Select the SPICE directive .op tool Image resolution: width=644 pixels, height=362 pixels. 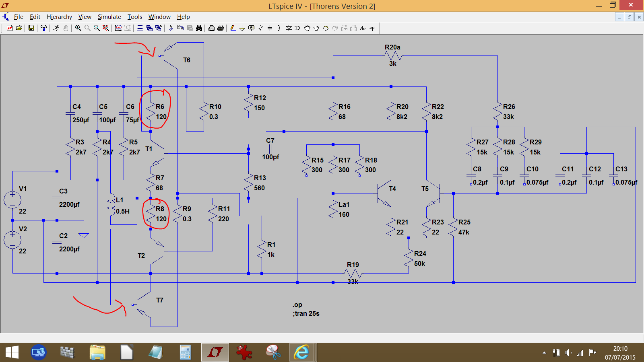point(372,28)
